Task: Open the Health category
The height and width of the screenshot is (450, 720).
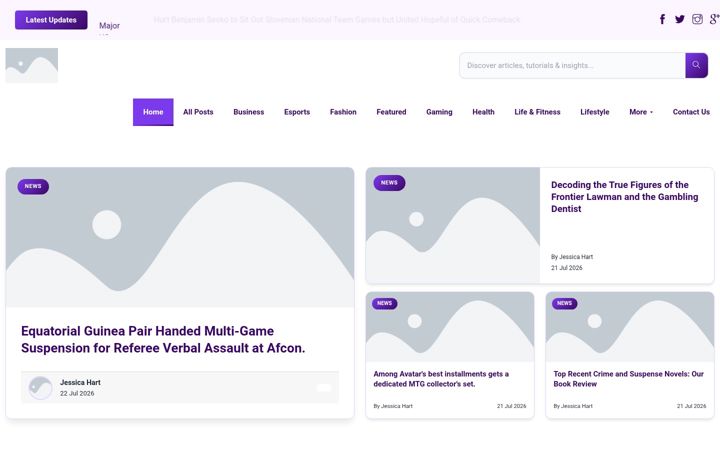Action: (x=483, y=112)
